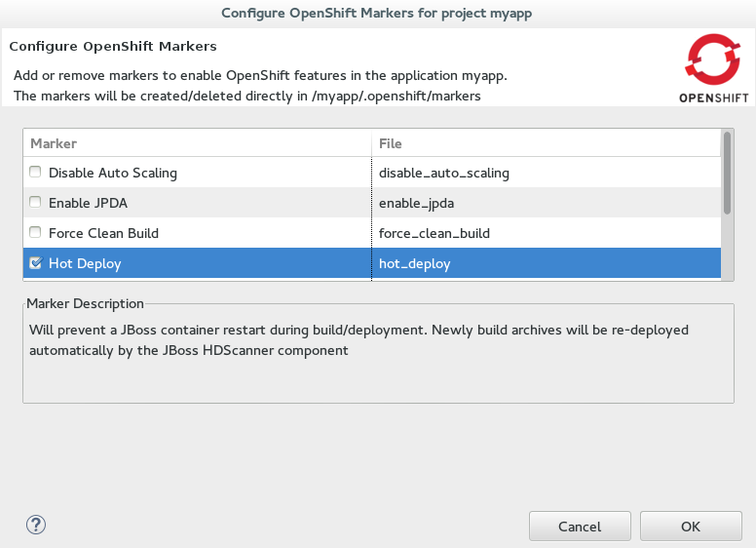The image size is (756, 548).
Task: Dismiss the dialog with Cancel
Action: click(x=580, y=527)
